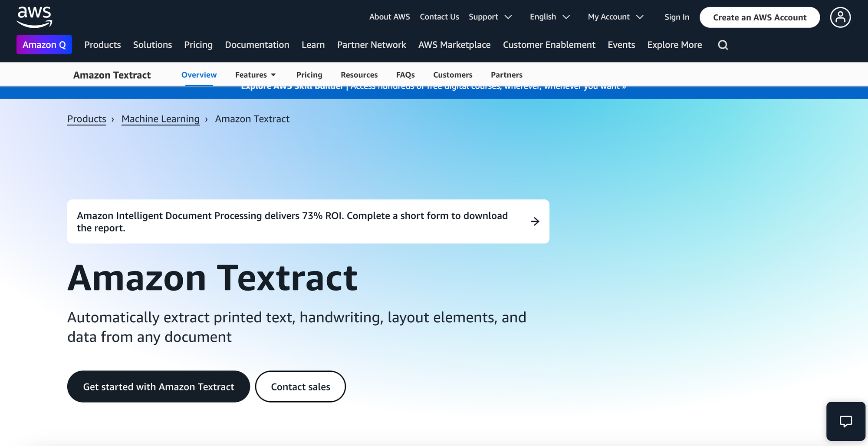Open the Features dropdown menu
The image size is (868, 446).
tap(255, 75)
